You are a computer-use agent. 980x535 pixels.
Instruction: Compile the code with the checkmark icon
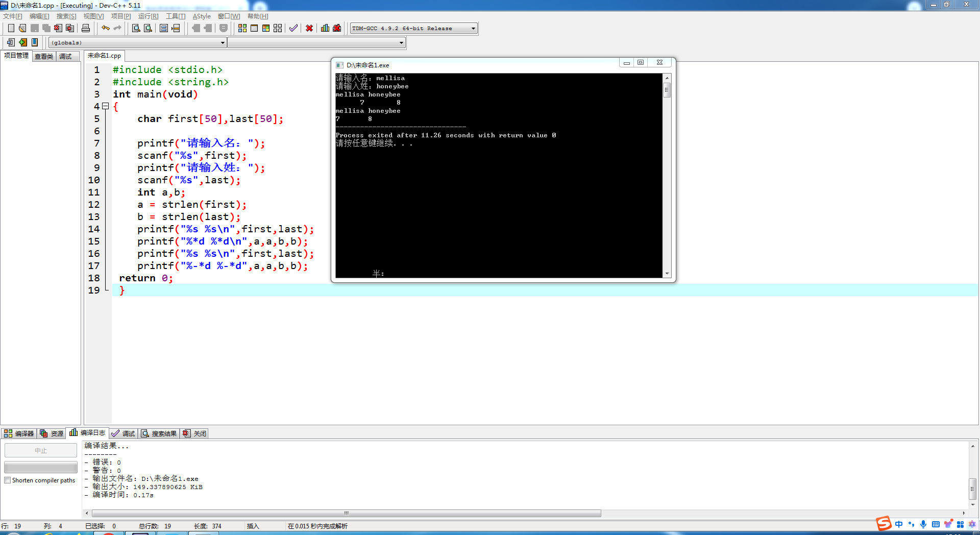[x=293, y=28]
